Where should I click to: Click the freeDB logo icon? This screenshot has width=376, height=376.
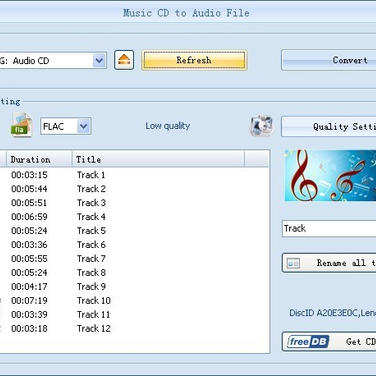[x=308, y=342]
